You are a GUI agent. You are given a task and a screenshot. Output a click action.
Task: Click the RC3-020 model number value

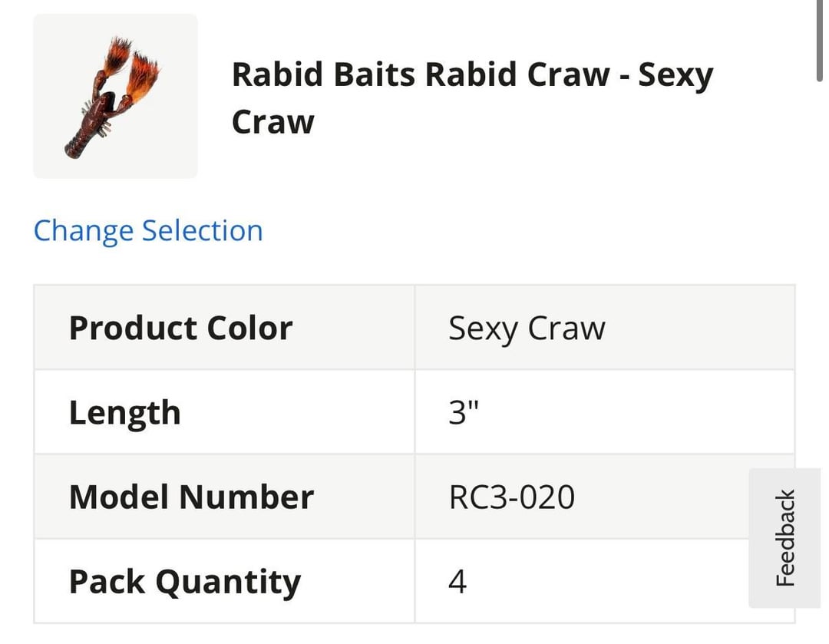pos(511,497)
